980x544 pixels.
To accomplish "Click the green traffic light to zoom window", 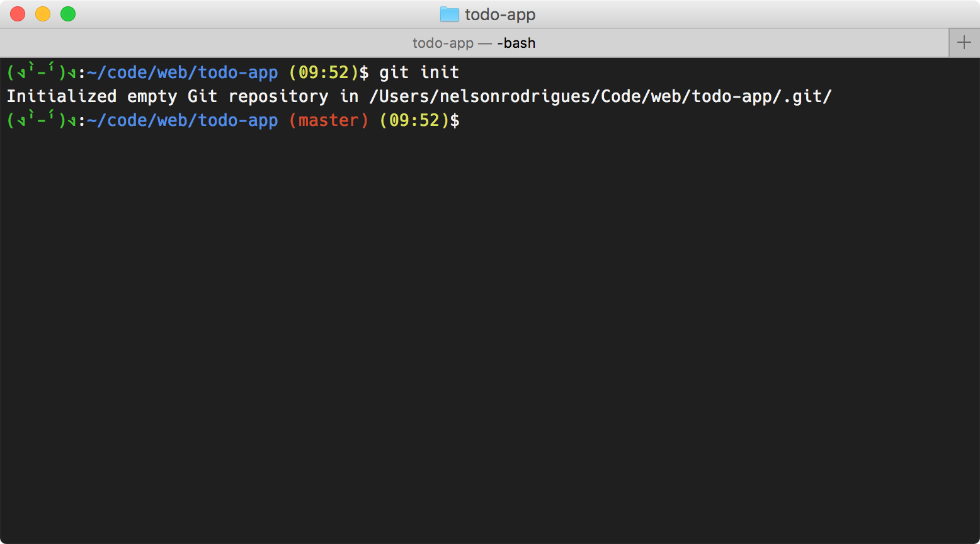I will point(67,13).
